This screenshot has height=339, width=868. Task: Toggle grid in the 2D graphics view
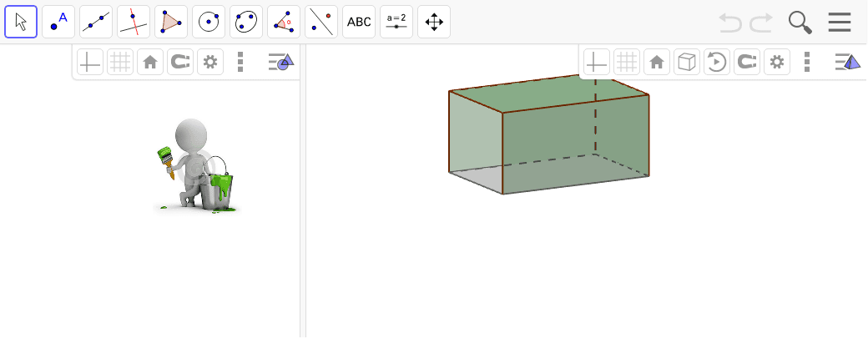(x=120, y=62)
